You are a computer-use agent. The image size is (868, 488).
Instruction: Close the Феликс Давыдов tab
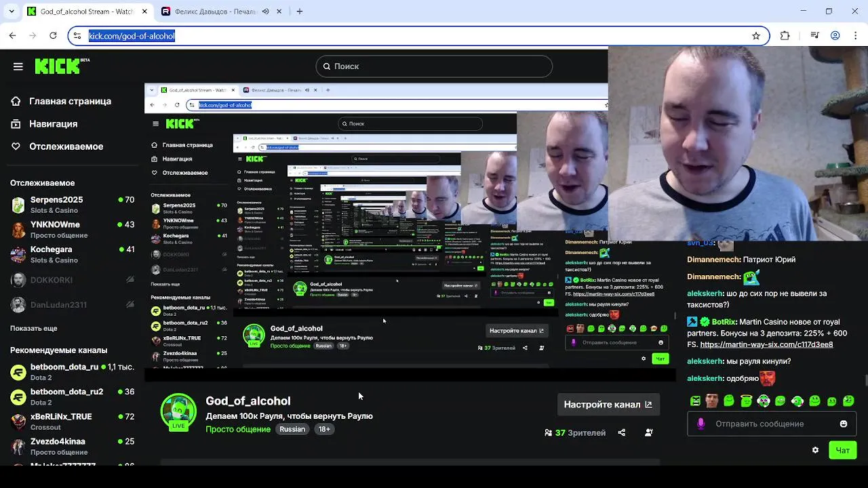280,12
